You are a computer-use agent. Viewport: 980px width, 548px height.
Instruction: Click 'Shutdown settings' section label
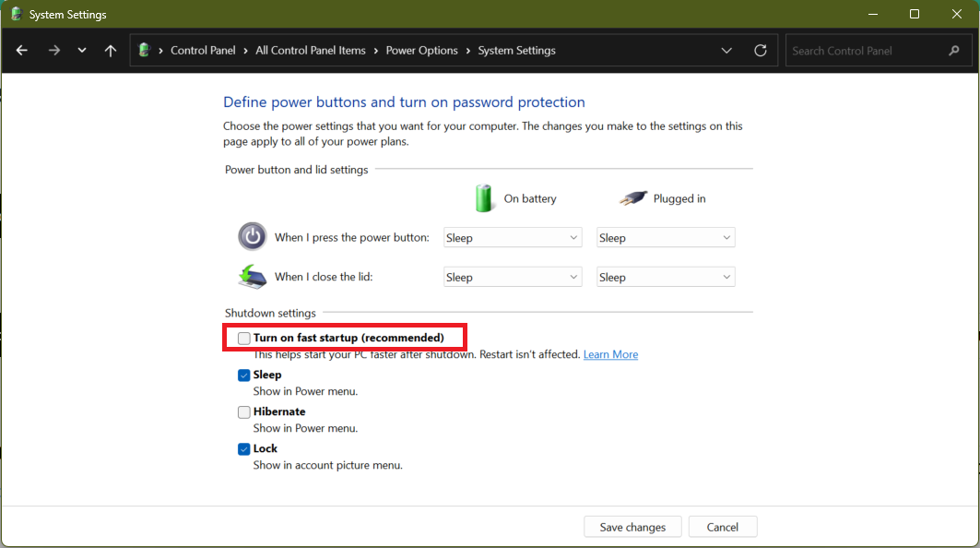pyautogui.click(x=270, y=313)
